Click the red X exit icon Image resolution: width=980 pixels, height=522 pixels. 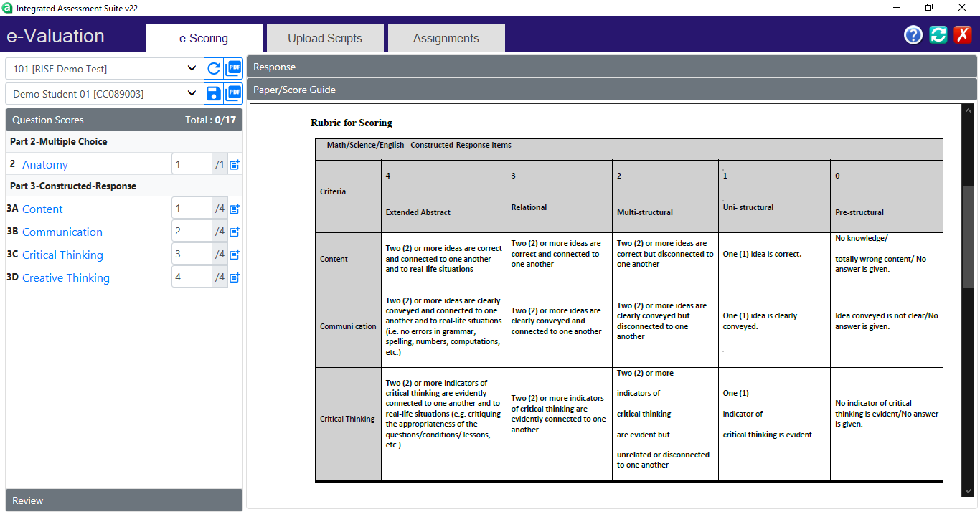(963, 35)
